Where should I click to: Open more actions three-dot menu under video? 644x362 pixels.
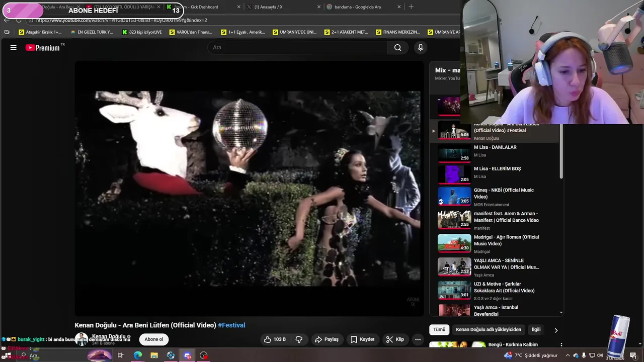(418, 339)
